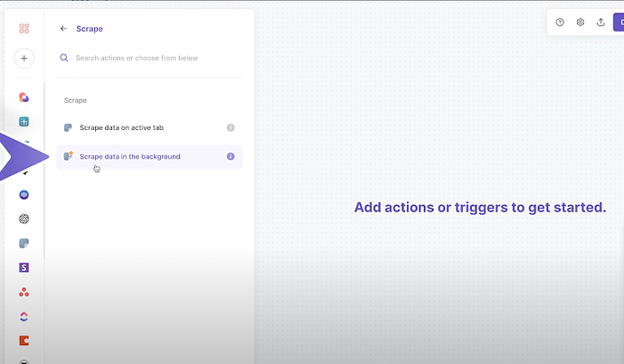Click the purple button at top right
Viewport: 624px width, 364px height.
(619, 23)
